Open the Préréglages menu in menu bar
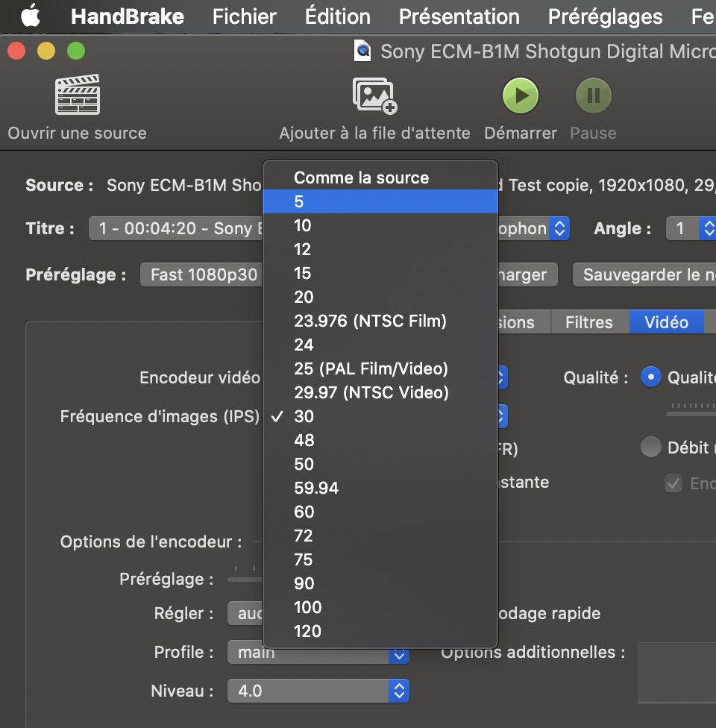This screenshot has height=728, width=716. click(x=605, y=16)
